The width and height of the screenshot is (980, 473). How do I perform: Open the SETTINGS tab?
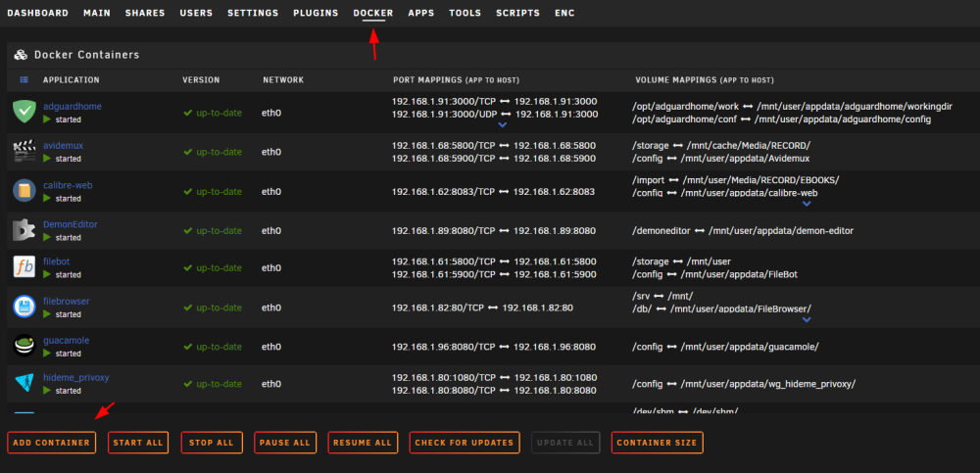pos(253,13)
